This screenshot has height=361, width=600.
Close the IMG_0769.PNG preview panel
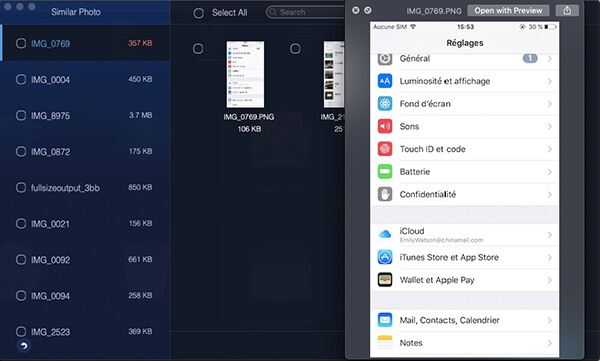point(355,10)
